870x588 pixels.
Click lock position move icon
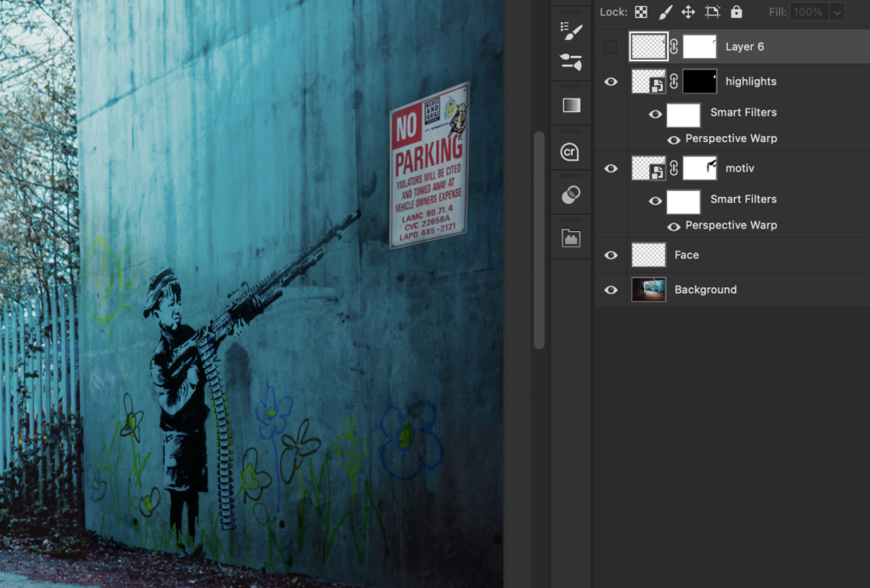pos(688,12)
